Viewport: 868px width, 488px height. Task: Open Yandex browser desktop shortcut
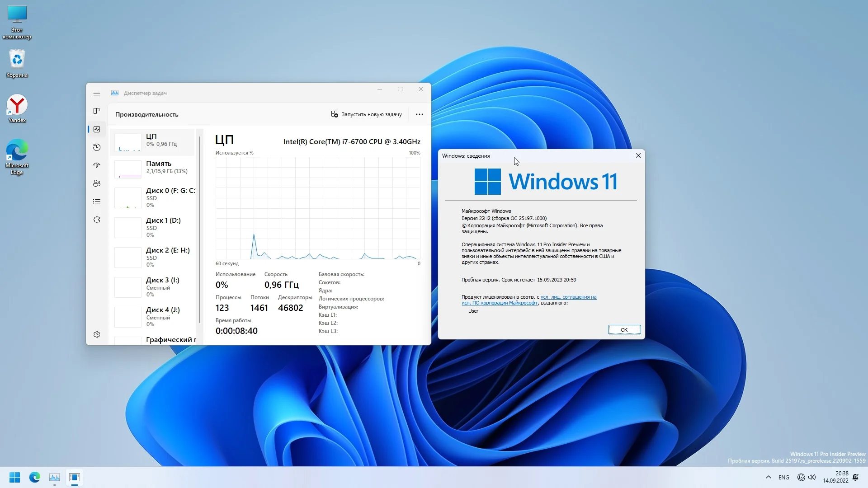click(17, 109)
